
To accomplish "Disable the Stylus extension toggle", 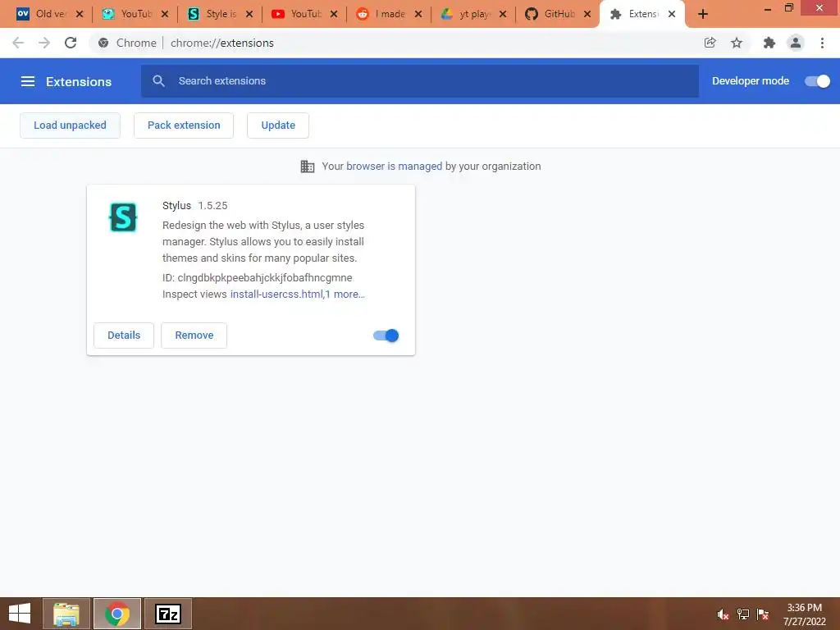I will click(x=386, y=336).
